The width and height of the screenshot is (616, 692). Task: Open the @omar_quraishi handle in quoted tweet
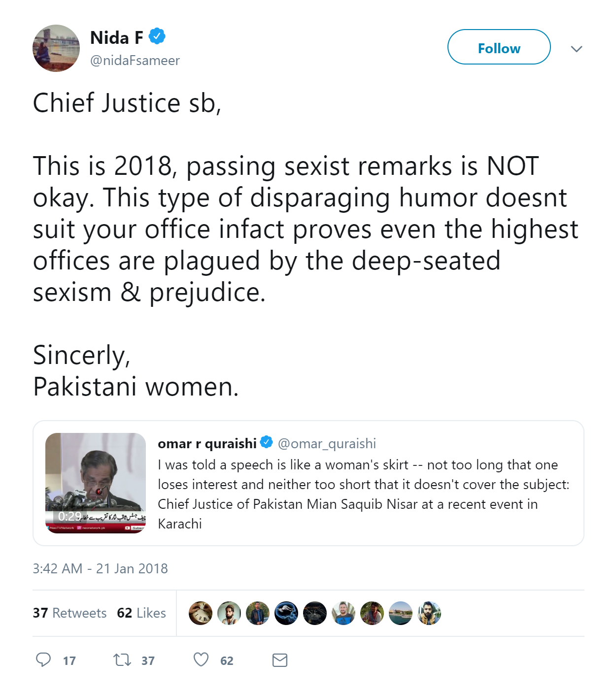327,444
